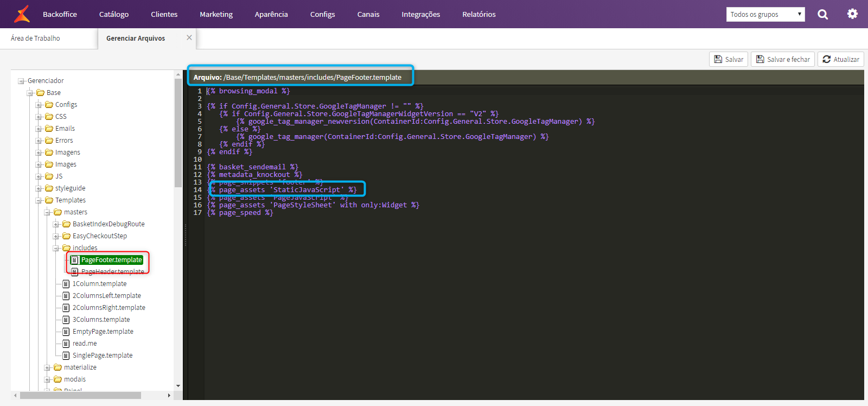Screen dimensions: 868x406
Task: Click code line 17 page_speed
Action: pos(240,213)
